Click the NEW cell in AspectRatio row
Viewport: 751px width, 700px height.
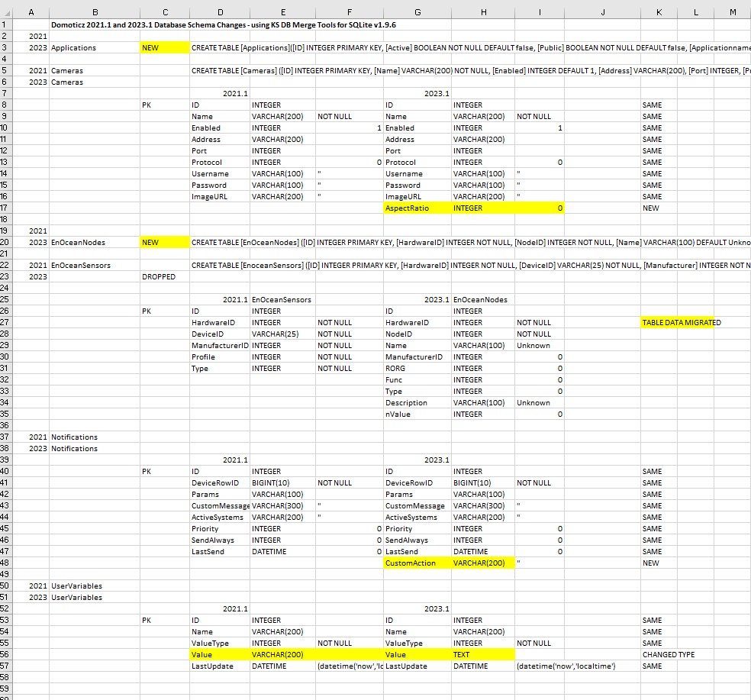[x=659, y=208]
